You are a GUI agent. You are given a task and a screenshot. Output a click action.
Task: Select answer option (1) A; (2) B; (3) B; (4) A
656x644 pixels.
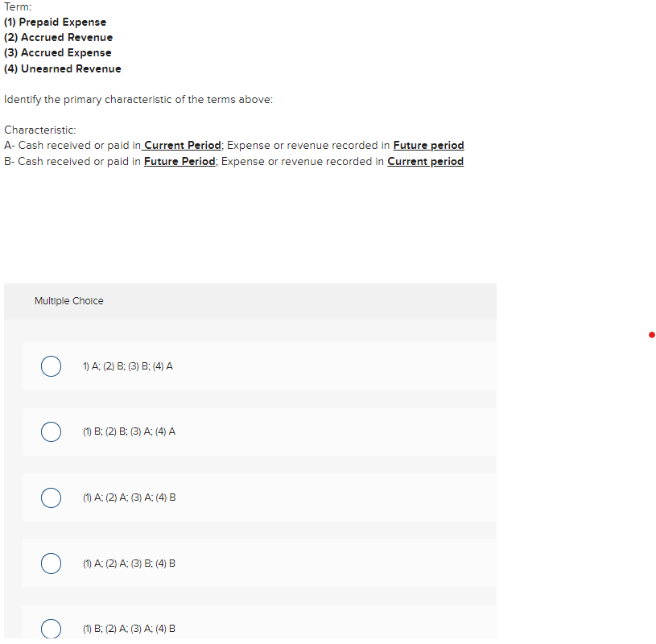pyautogui.click(x=51, y=365)
